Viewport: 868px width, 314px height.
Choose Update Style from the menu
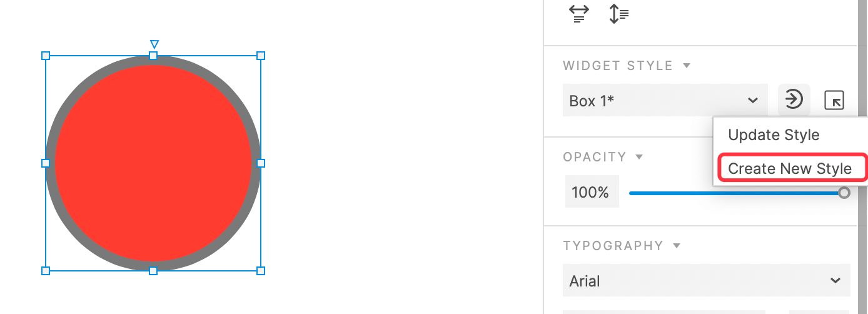774,135
